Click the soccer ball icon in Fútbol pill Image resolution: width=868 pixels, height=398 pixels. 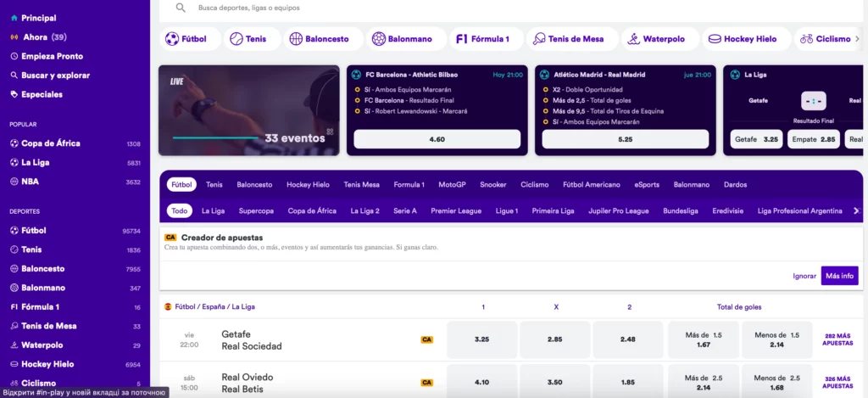point(172,39)
